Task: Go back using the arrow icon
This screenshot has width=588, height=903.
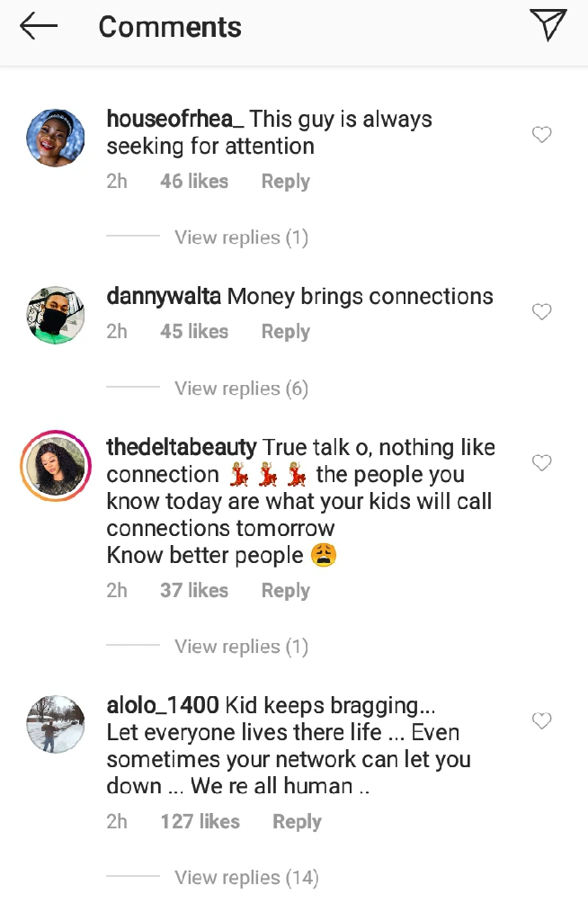Action: (39, 27)
